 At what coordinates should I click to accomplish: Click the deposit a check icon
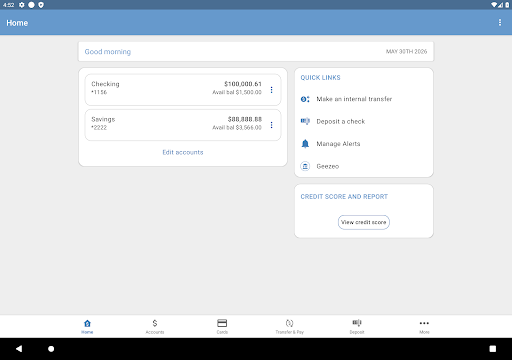tap(305, 121)
